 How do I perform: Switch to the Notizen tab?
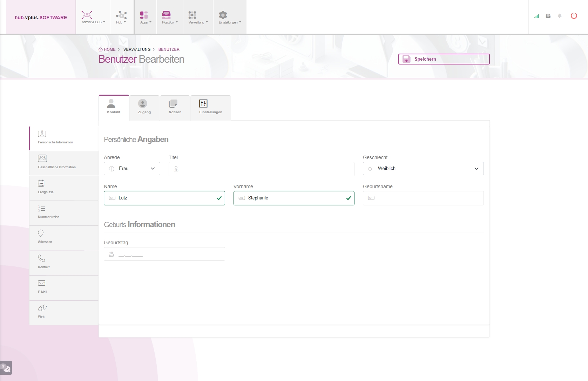(x=175, y=107)
